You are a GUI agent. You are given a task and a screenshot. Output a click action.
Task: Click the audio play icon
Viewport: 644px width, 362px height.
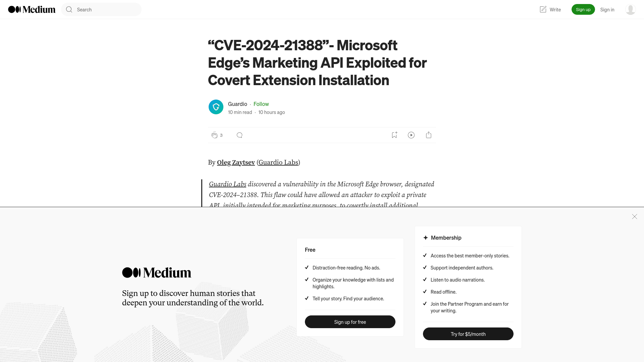point(411,135)
